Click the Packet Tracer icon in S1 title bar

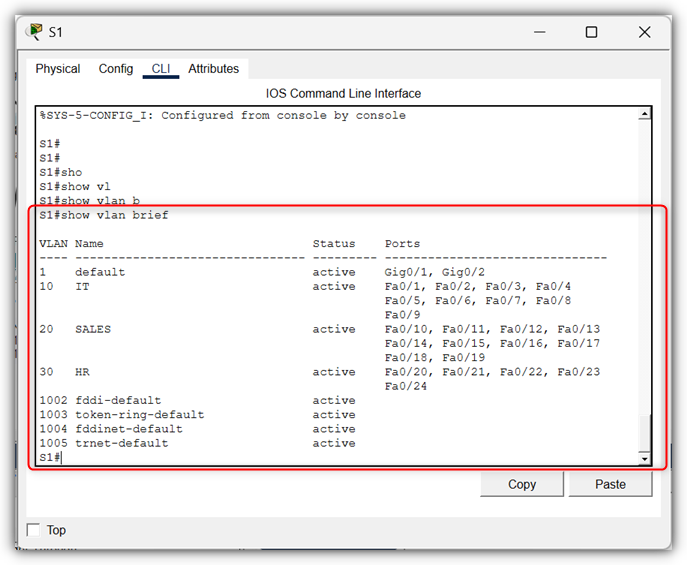coord(34,32)
